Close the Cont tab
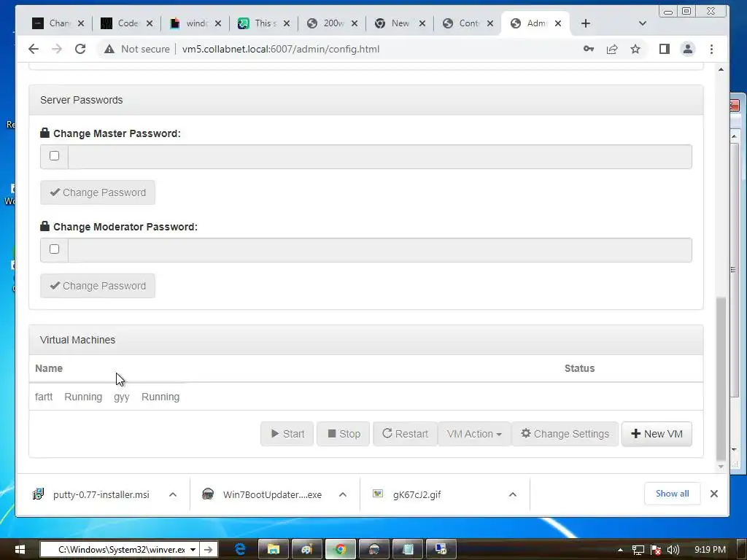747x560 pixels. (x=489, y=23)
